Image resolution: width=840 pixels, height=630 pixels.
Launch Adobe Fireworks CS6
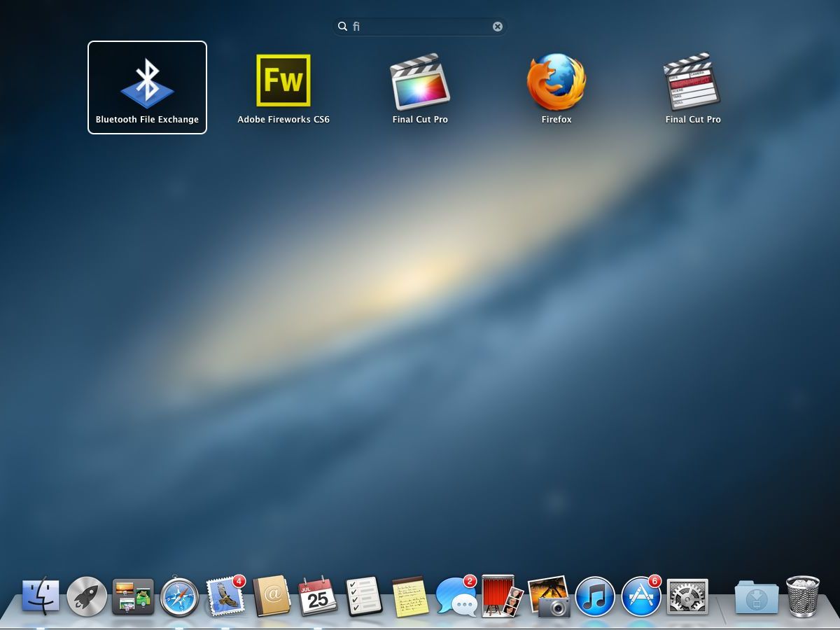(283, 80)
